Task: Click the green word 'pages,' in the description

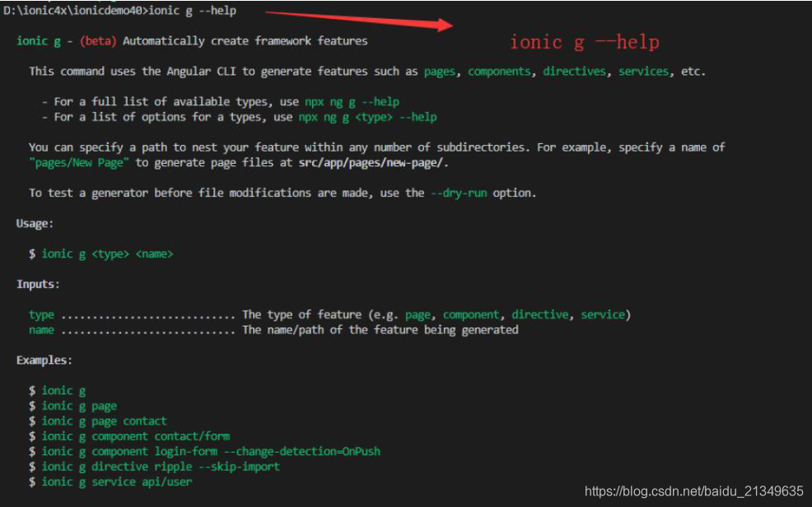Action: 441,72
